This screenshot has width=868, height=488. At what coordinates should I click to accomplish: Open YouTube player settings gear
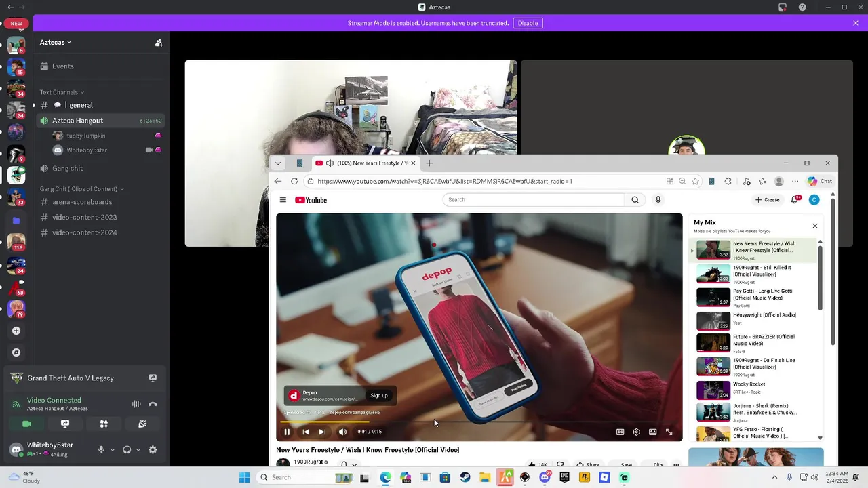click(636, 432)
